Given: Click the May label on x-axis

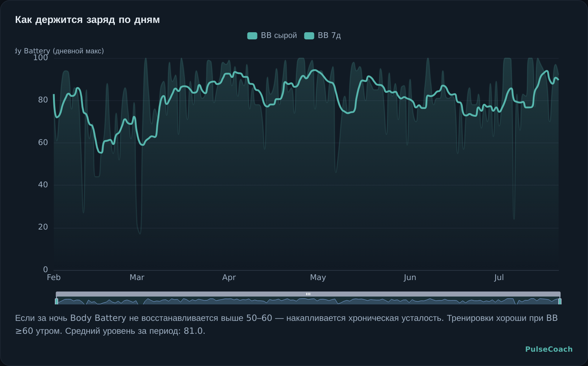Looking at the screenshot, I should [318, 278].
